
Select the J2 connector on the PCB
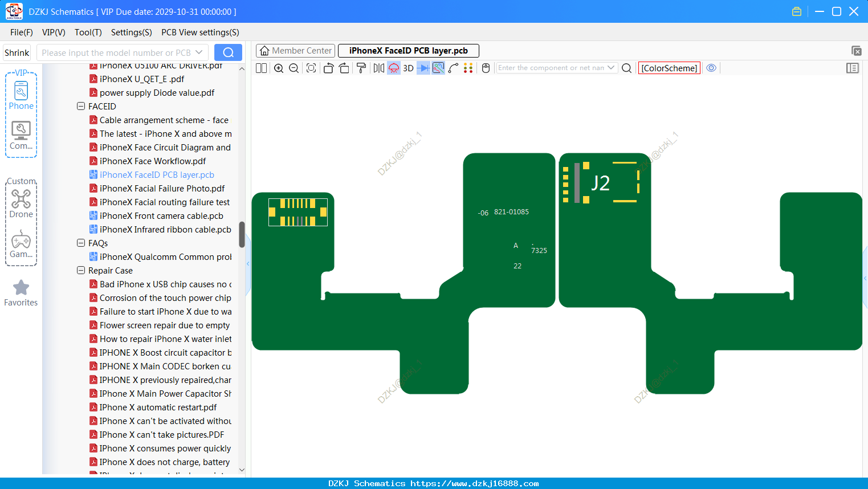coord(601,182)
